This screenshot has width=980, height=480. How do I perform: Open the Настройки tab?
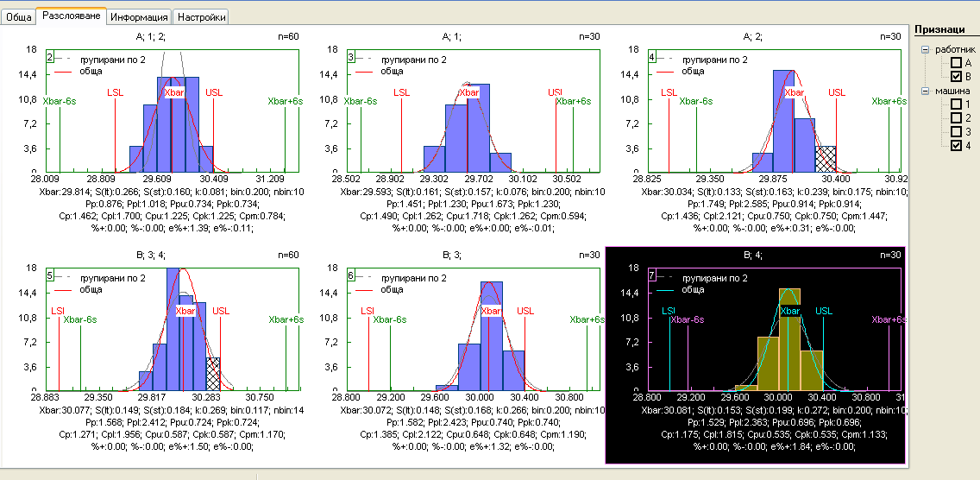[x=201, y=17]
